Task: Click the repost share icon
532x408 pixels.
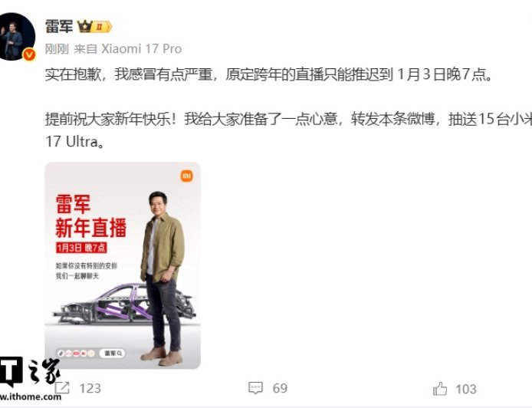Action: (x=62, y=387)
